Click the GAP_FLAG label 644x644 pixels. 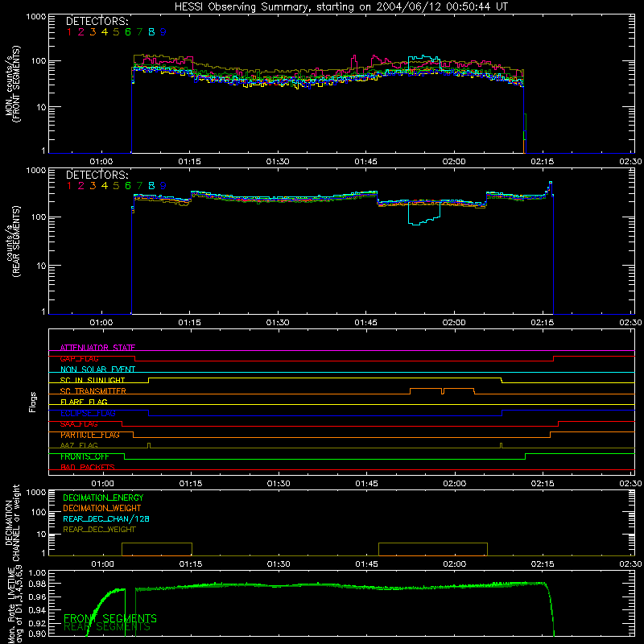79,358
